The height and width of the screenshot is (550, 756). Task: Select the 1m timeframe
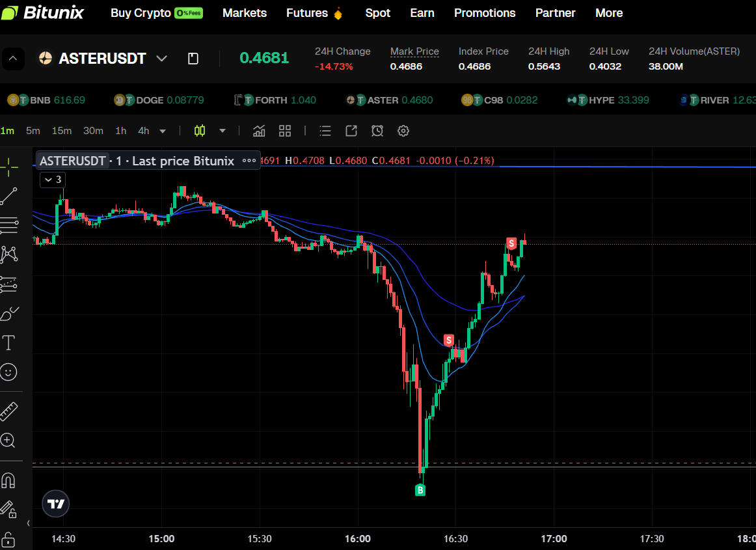pyautogui.click(x=7, y=131)
